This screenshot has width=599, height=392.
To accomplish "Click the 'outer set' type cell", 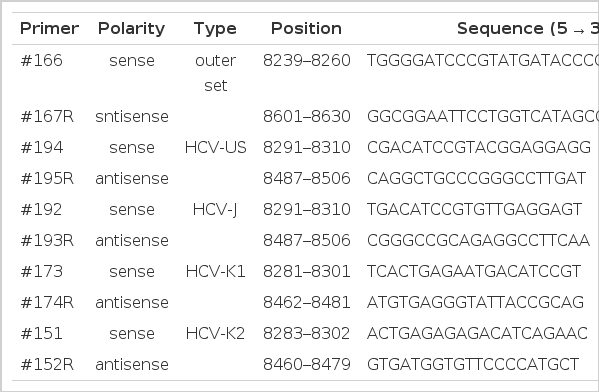I will click(215, 73).
